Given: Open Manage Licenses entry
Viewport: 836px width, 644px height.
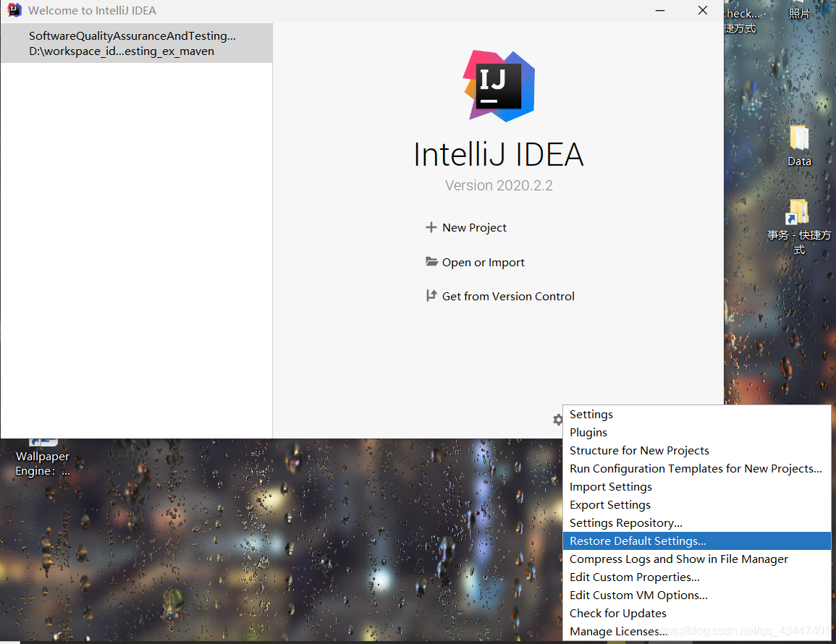Looking at the screenshot, I should 697,632.
